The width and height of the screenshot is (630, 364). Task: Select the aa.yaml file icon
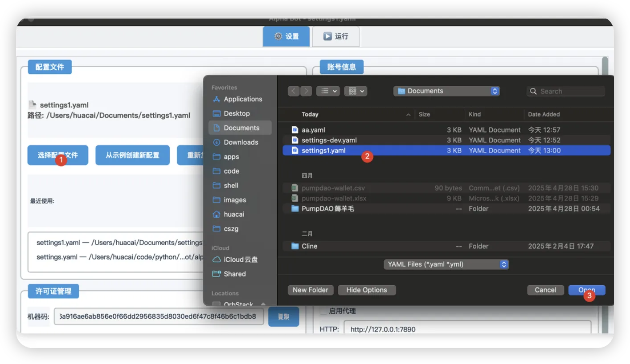coord(295,130)
